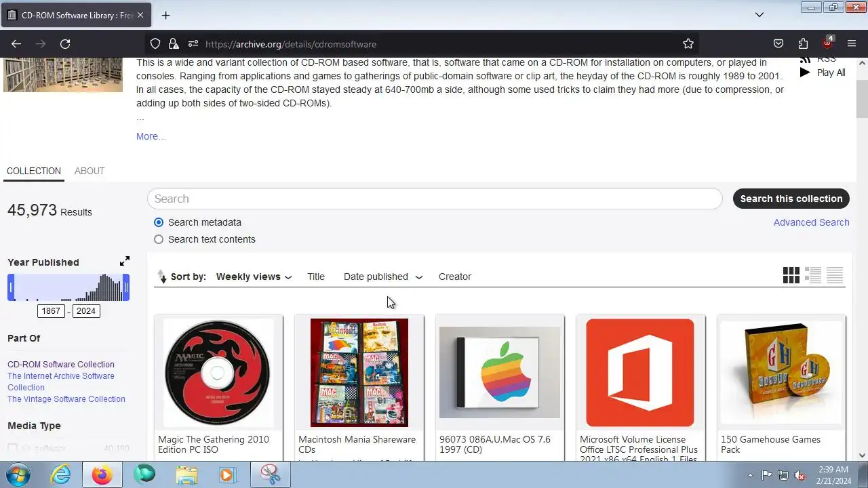The width and height of the screenshot is (868, 488).
Task: Open Internet Explorer from taskbar
Action: [x=61, y=474]
